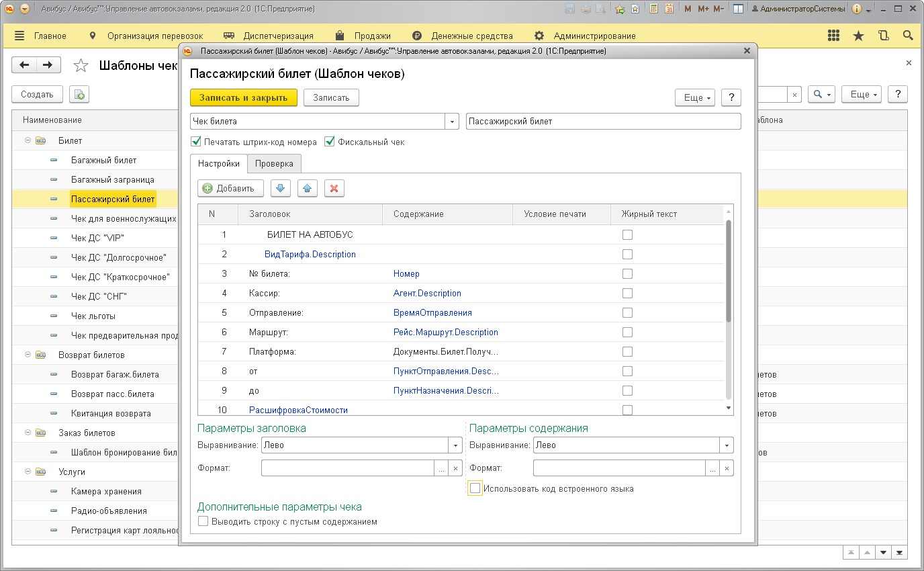
Task: Toggle the Фискальный чек checkbox
Action: click(x=330, y=142)
